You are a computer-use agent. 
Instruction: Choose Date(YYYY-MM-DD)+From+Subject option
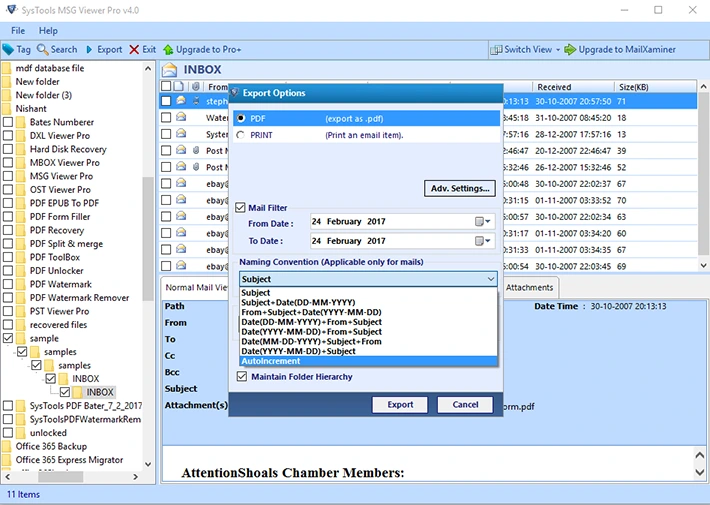(x=368, y=332)
